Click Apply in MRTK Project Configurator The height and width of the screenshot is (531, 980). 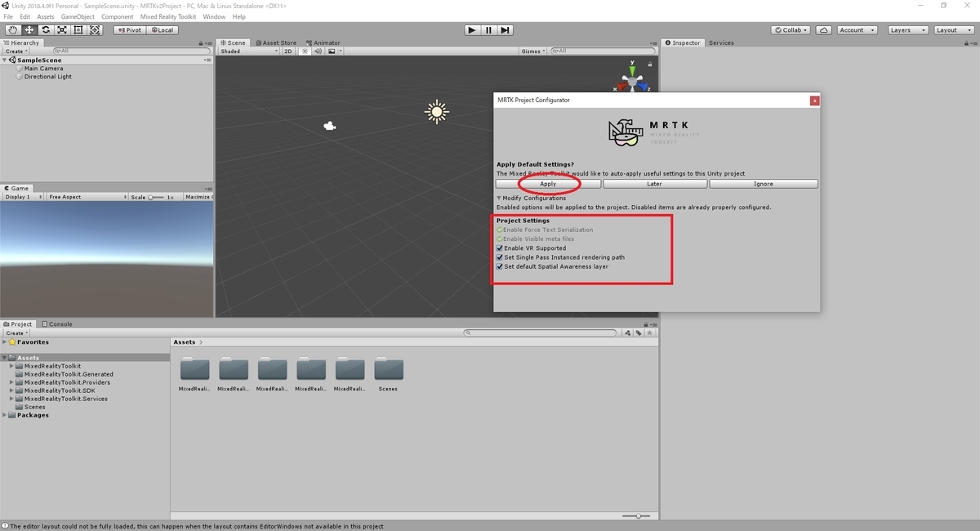[x=548, y=184]
